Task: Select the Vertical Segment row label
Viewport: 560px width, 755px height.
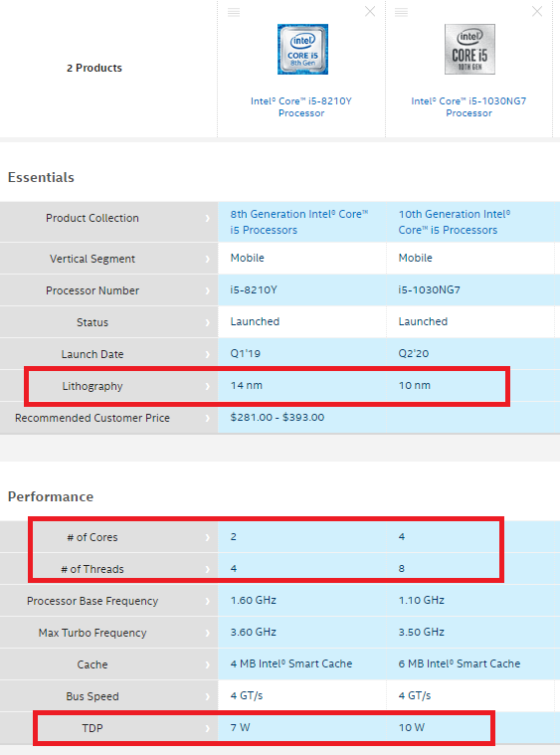Action: pyautogui.click(x=93, y=259)
